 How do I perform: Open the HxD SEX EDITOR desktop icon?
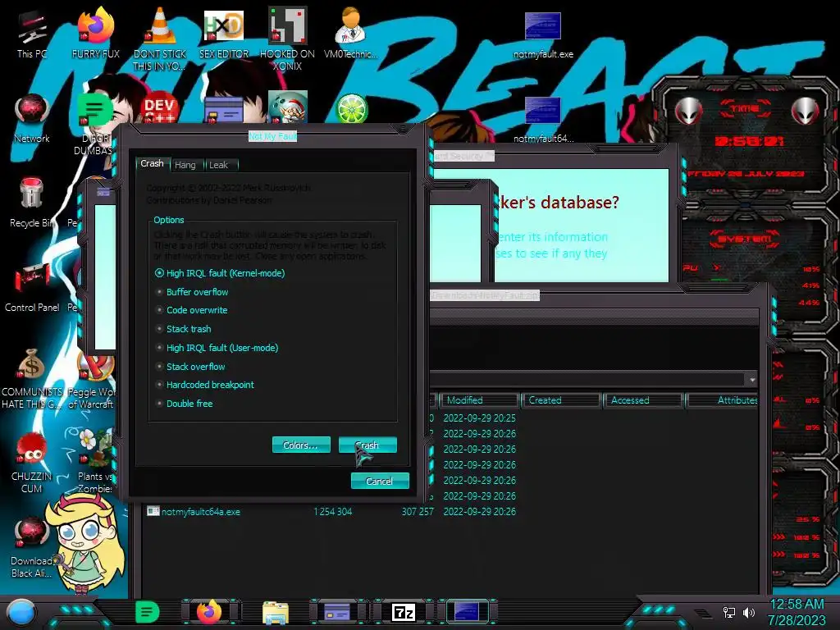pos(224,32)
